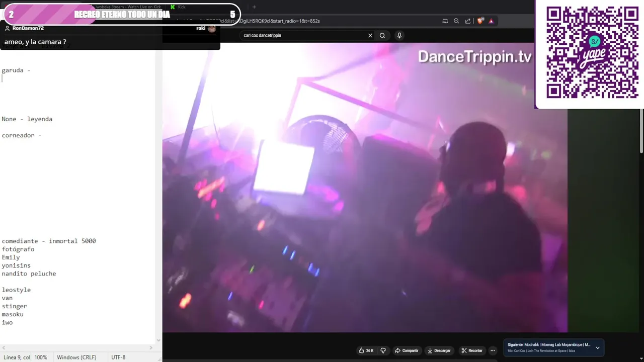This screenshot has height=362, width=644.
Task: Click the video player frame
Action: 365,188
